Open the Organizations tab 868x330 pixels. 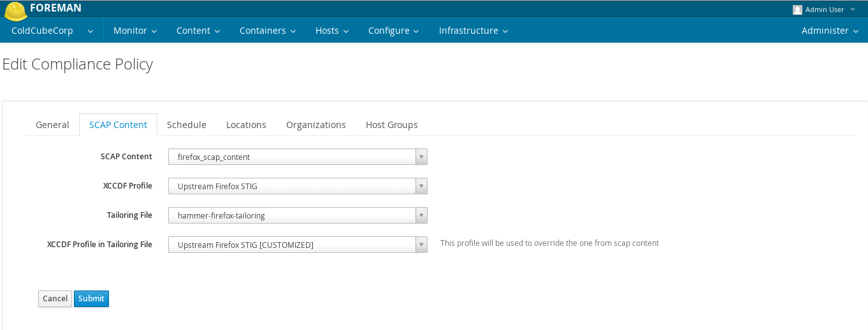coord(315,125)
